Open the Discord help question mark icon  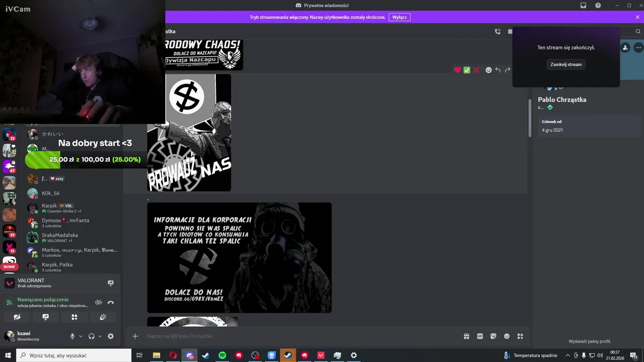598,5
